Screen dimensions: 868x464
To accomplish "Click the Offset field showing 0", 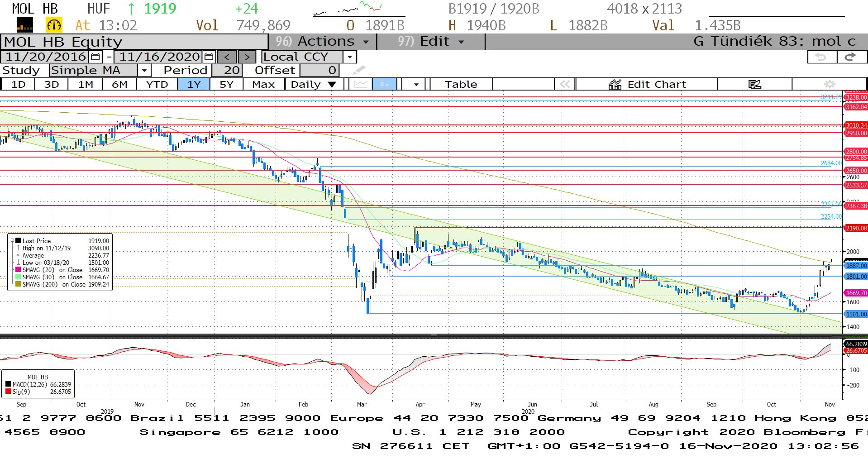I will click(320, 71).
